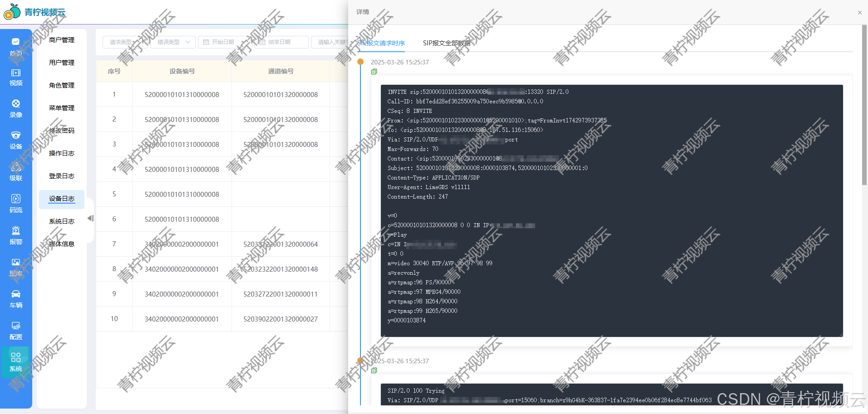Image resolution: width=868 pixels, height=414 pixels.
Task: Click channel 52032322001320000148
Action: tap(281, 269)
